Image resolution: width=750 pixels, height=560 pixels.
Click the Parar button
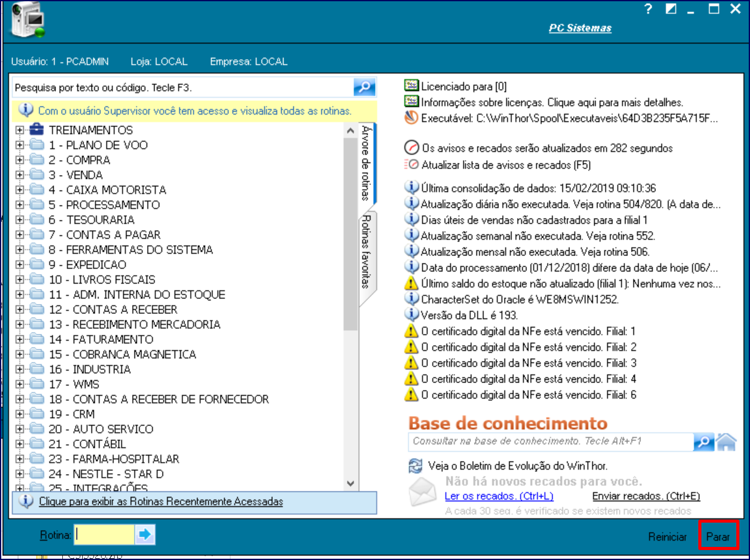tap(718, 536)
